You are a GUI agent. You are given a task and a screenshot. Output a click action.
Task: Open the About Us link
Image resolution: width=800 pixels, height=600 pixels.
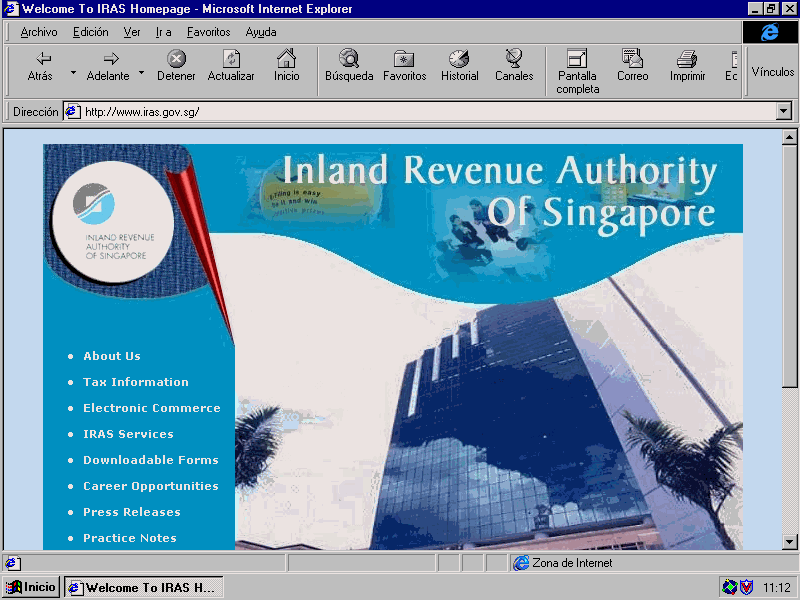(x=112, y=356)
